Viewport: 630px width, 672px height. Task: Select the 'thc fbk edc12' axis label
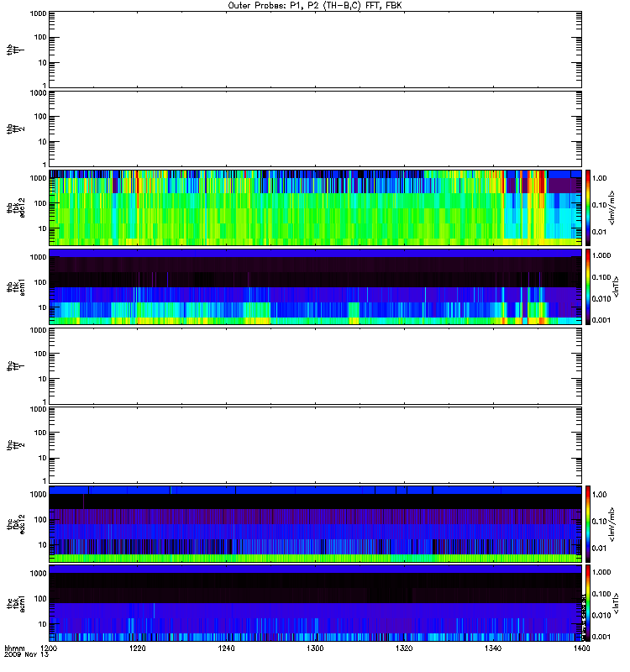(x=15, y=524)
